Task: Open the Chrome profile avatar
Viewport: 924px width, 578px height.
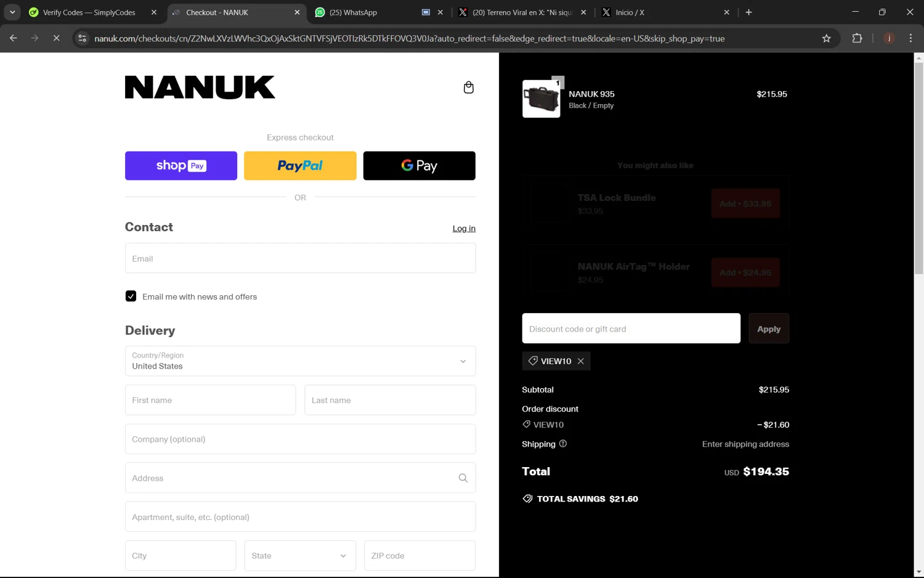Action: (889, 38)
